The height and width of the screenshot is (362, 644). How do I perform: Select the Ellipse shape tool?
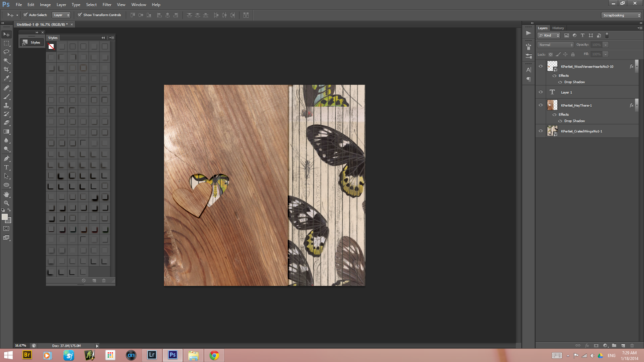tap(6, 185)
